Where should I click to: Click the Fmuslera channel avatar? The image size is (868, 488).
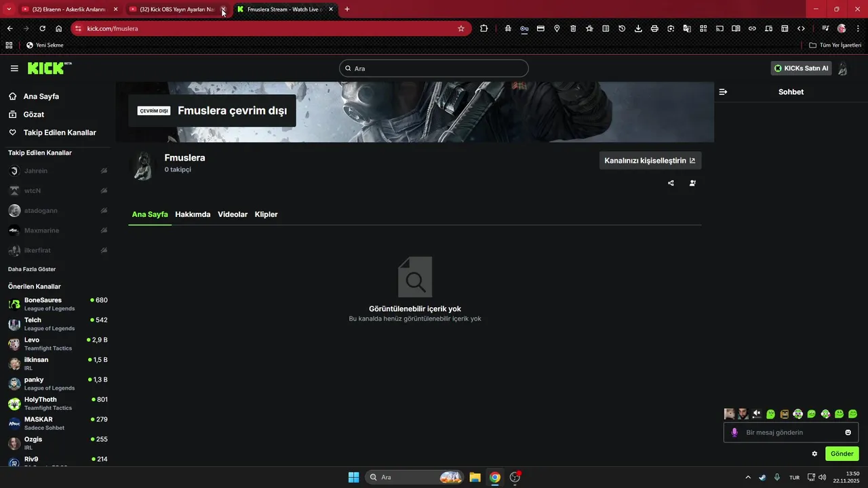142,165
